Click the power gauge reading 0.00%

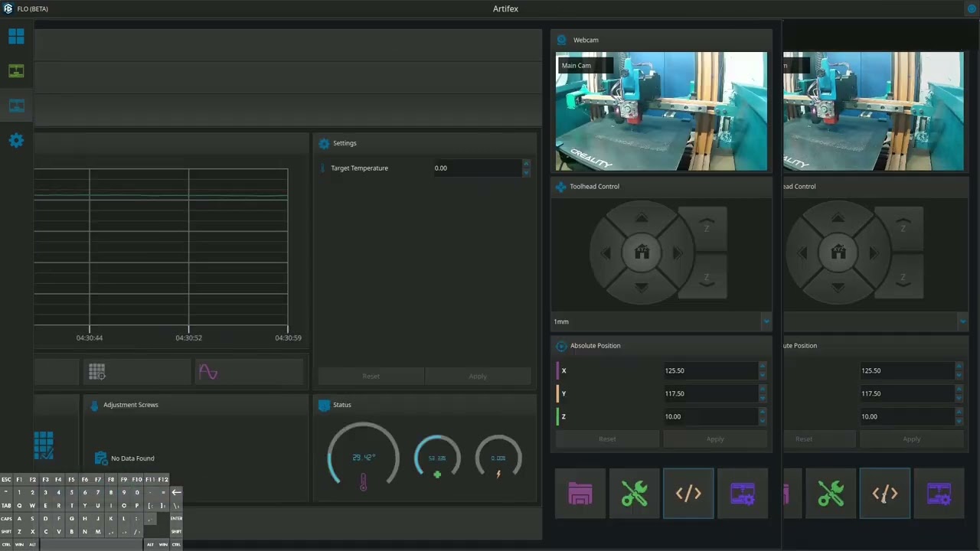pos(498,458)
